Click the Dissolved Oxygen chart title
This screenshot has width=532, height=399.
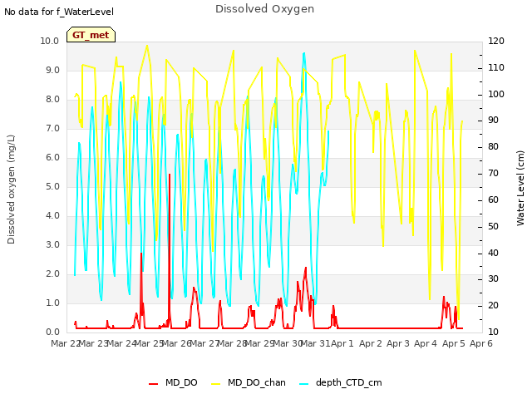(x=264, y=9)
